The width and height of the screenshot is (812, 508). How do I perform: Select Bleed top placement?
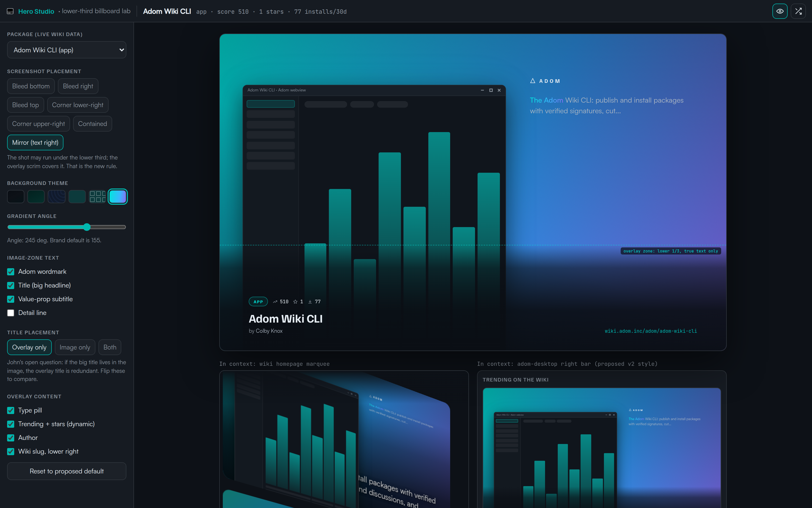[x=25, y=105]
